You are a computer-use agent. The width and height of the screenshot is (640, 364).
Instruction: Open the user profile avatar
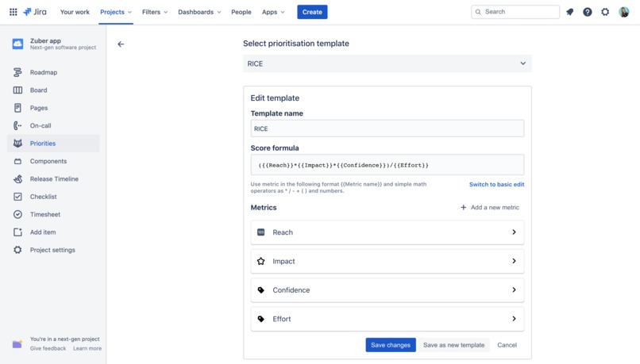tap(623, 12)
